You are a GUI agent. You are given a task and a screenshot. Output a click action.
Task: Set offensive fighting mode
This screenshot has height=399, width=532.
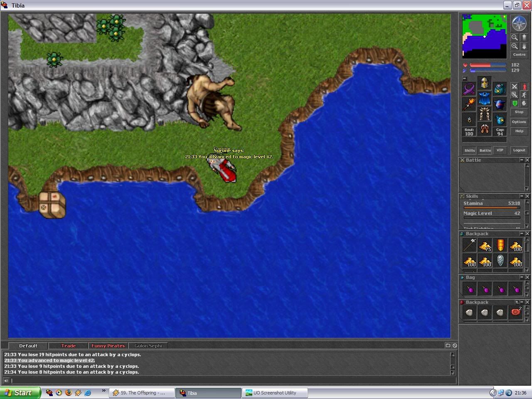(x=515, y=86)
